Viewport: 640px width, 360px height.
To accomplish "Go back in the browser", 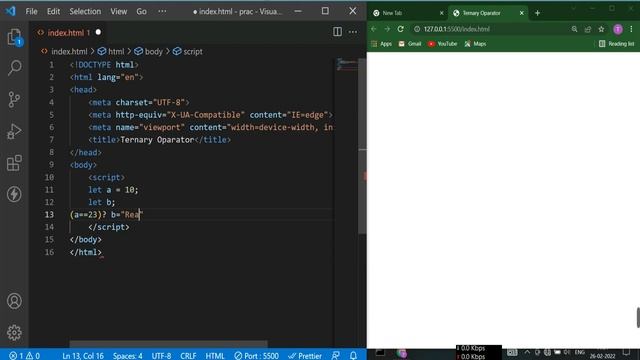I will [x=373, y=29].
